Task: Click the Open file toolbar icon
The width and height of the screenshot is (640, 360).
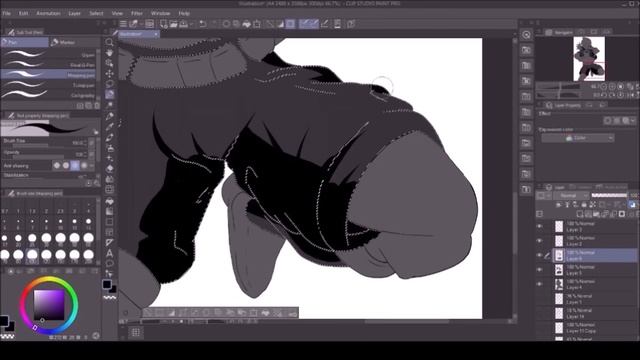Action: click(173, 24)
